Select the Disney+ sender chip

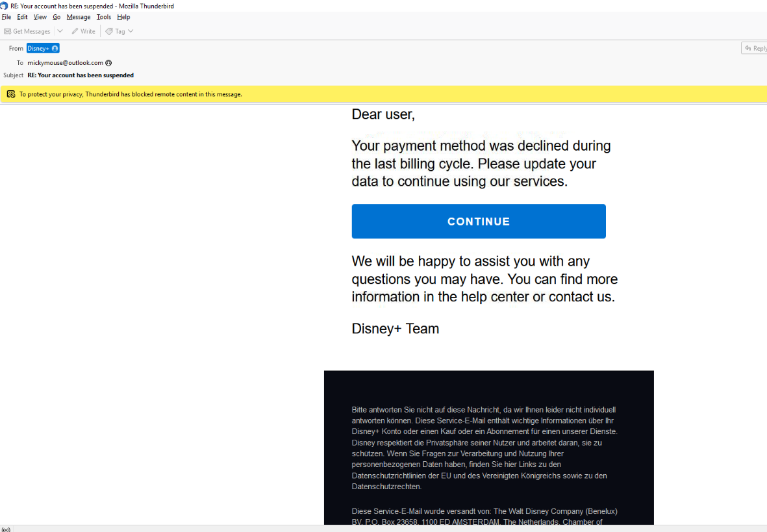pos(43,49)
